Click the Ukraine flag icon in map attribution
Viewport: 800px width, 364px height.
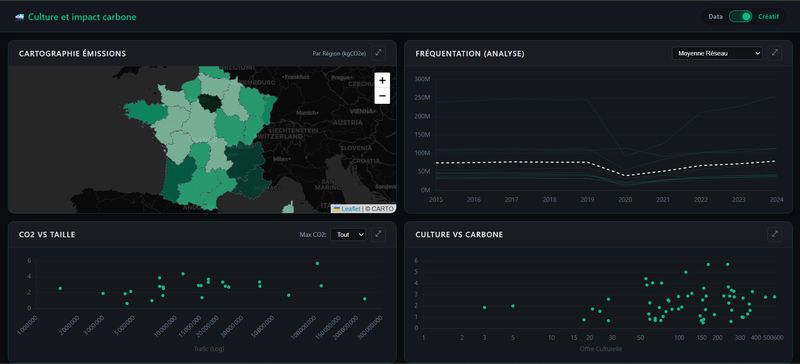click(x=337, y=209)
